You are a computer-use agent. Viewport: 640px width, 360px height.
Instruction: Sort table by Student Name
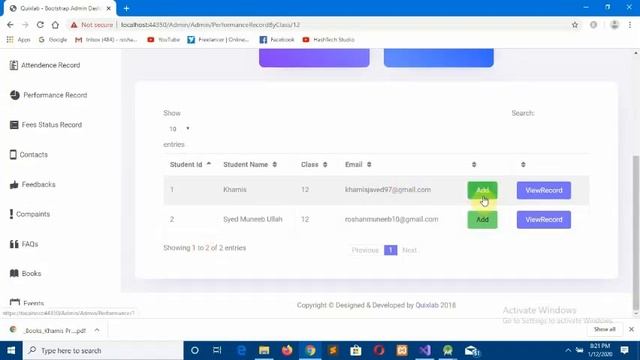click(250, 164)
